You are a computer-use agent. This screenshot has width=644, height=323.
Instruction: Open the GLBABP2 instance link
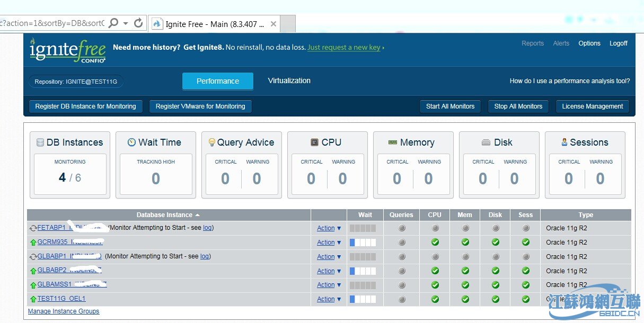69,270
